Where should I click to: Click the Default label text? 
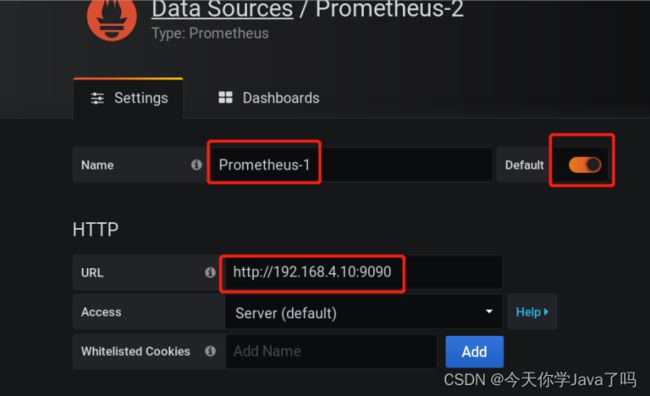click(x=524, y=165)
